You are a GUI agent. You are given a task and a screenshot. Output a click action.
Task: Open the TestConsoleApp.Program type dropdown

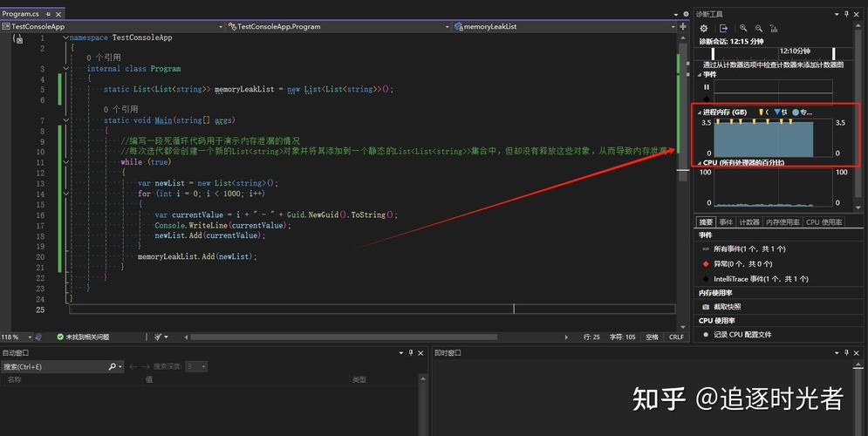(448, 26)
